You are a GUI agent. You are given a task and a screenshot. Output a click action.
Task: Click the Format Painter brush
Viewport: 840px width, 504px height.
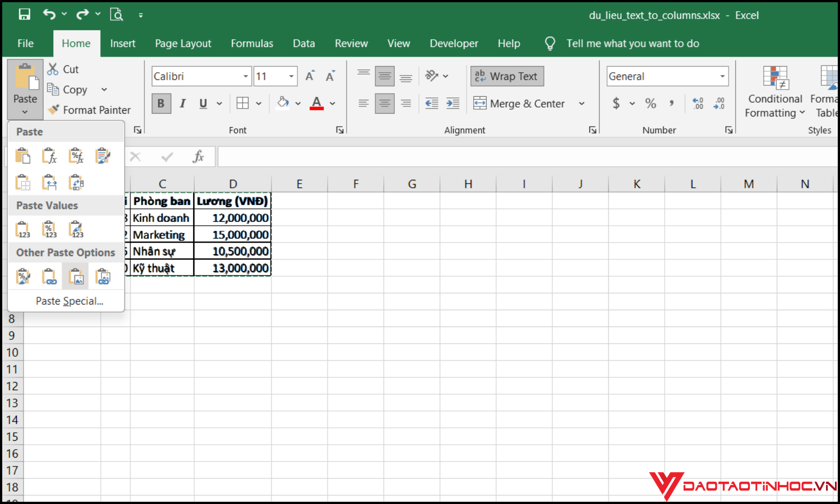coord(54,110)
